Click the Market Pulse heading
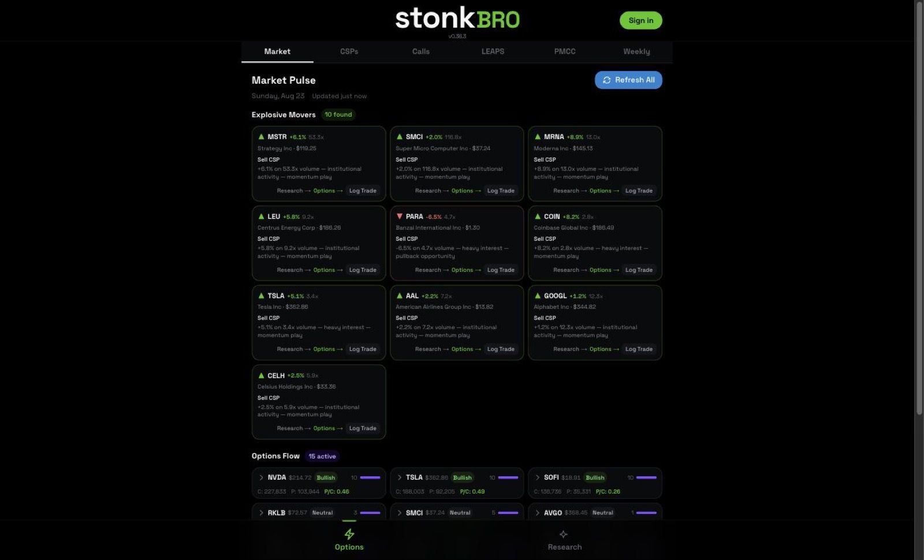Viewport: 924px width, 560px height. point(284,80)
